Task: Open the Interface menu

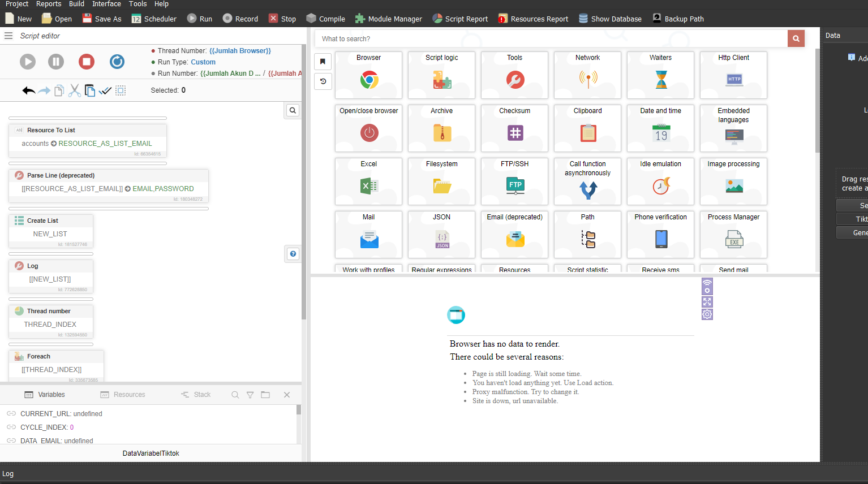Action: 106,4
